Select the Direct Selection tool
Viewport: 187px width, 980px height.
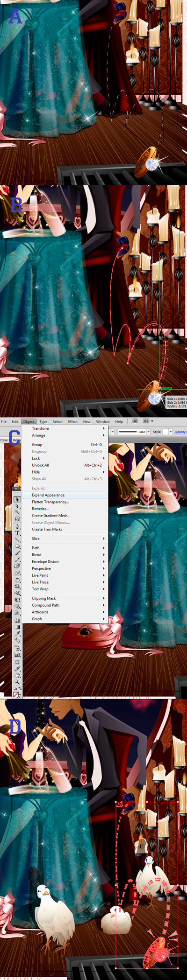click(17, 506)
